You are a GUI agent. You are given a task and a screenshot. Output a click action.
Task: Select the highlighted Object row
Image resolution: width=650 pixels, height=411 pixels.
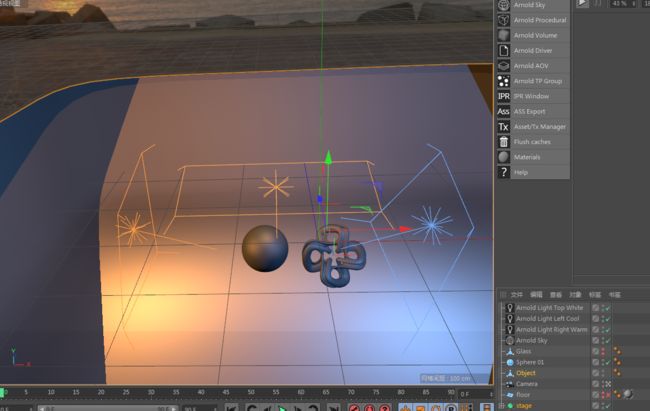click(x=525, y=373)
